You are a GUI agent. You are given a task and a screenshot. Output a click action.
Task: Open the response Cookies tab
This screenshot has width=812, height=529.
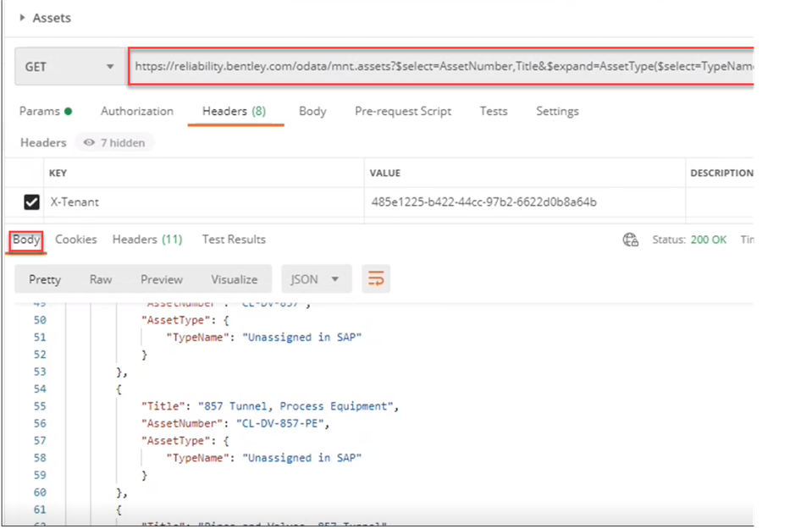(x=76, y=240)
